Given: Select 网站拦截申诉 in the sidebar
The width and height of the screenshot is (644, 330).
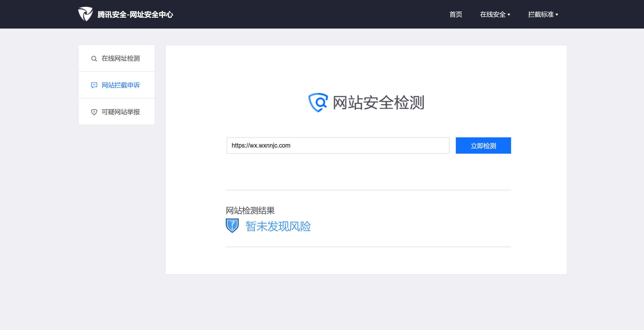Looking at the screenshot, I should point(120,85).
